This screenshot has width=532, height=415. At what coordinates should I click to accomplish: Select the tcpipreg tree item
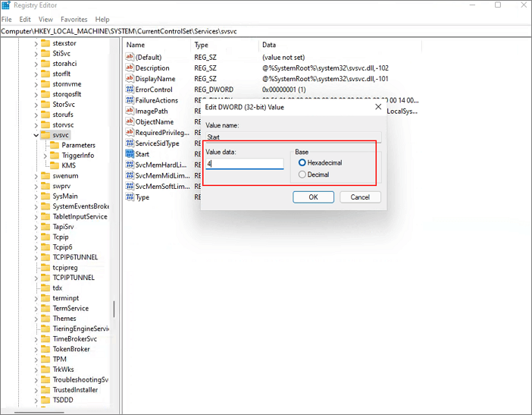pyautogui.click(x=65, y=267)
